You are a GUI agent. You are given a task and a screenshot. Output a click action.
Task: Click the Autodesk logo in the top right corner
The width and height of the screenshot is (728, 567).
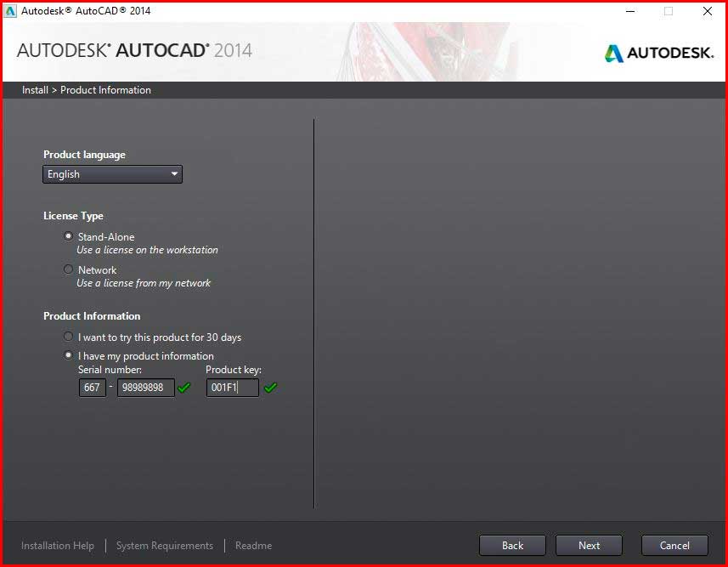point(658,53)
